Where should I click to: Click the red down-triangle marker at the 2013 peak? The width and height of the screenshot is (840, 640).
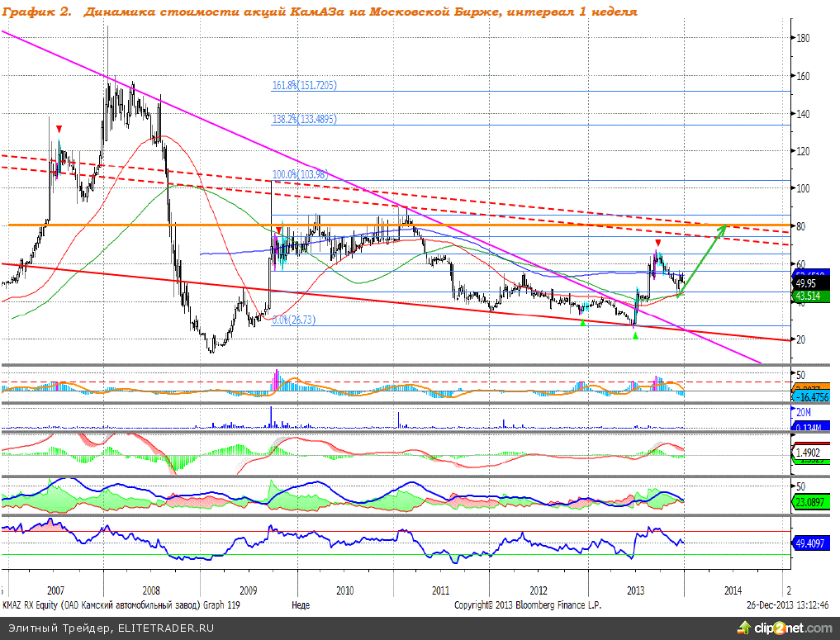pyautogui.click(x=657, y=243)
